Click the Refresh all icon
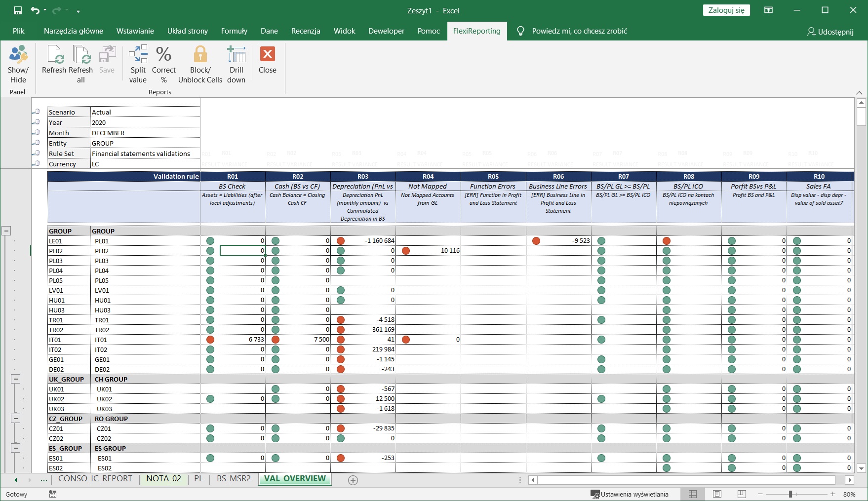Viewport: 868px width, 502px height. click(x=81, y=55)
